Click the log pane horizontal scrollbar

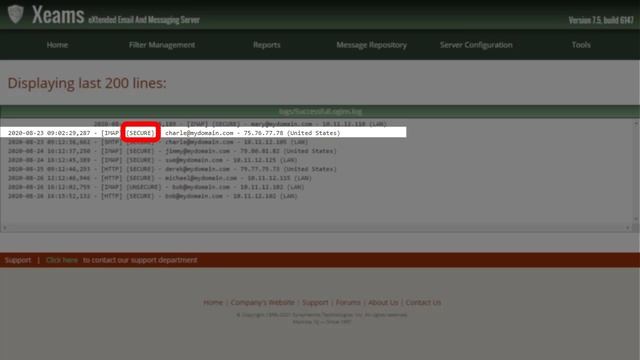(316, 228)
